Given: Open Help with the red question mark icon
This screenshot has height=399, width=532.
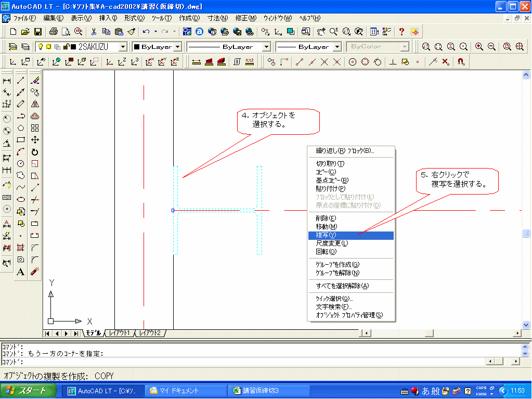Looking at the screenshot, I should point(401,32).
